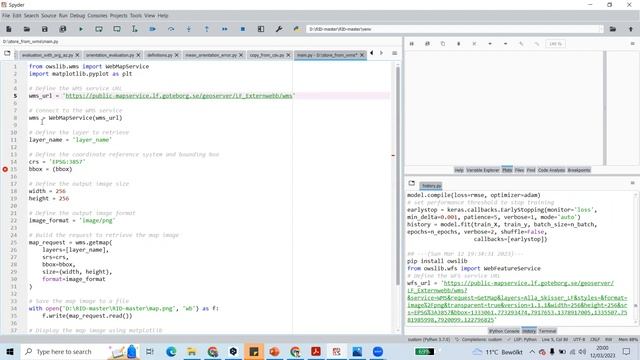Remove the current plot
Image resolution: width=640 pixels, height=360 pixels.
[458, 44]
